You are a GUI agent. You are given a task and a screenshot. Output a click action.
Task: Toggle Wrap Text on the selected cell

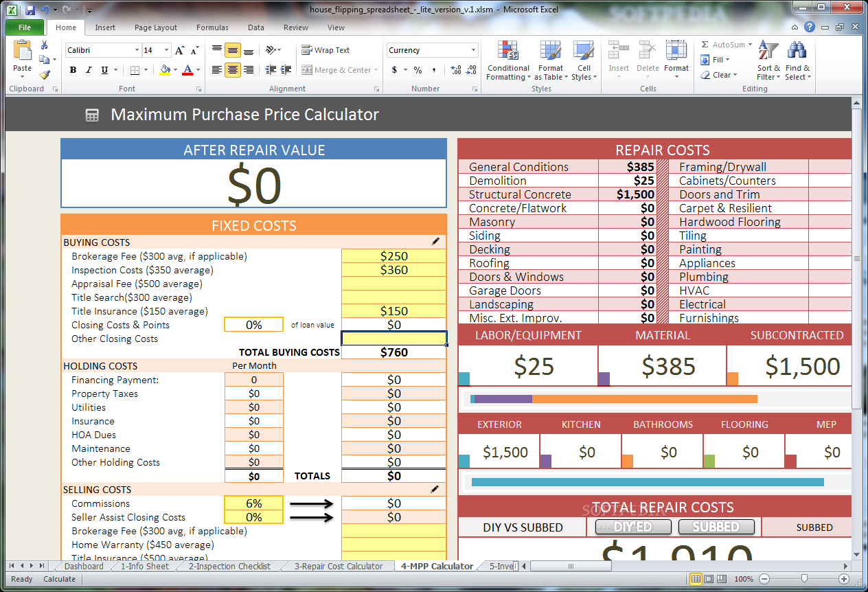coord(325,50)
